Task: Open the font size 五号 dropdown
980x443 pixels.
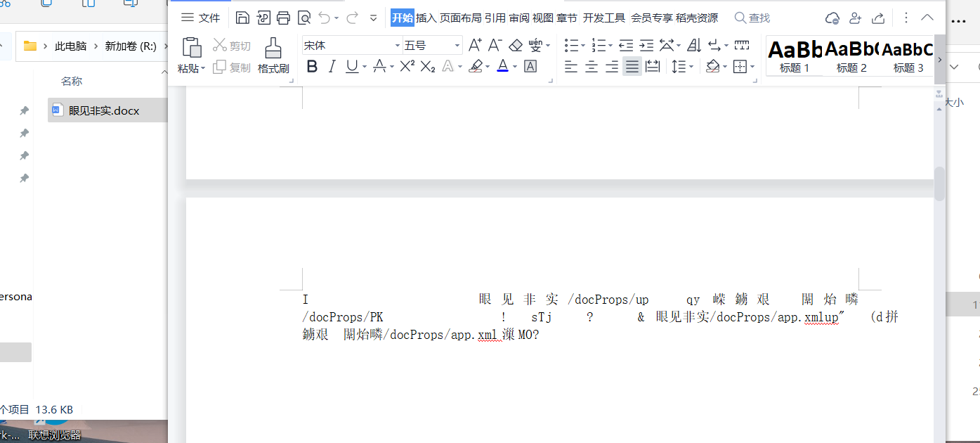Action: coord(457,45)
